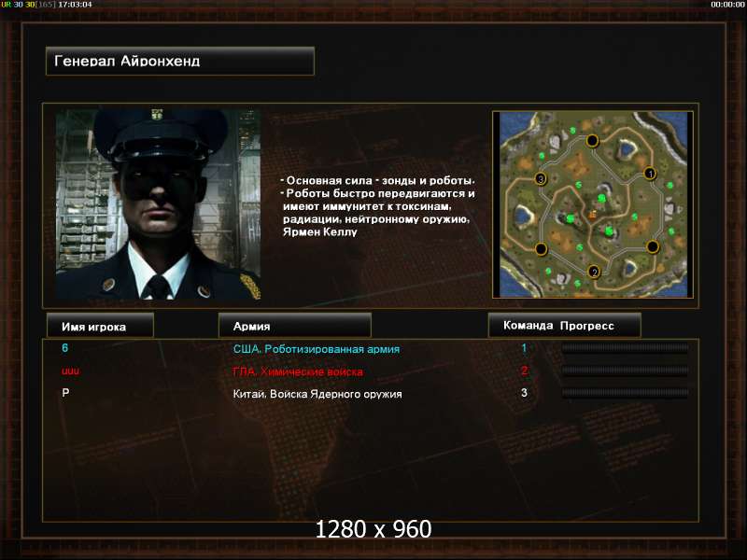Click the 00:00:00 timer in top corner
The image size is (747, 560).
point(727,5)
